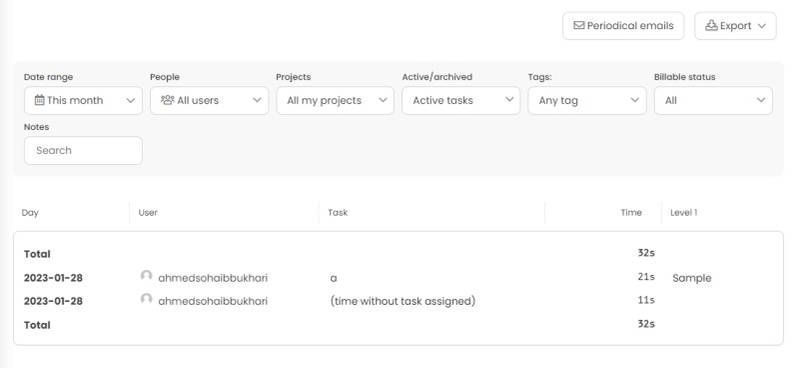Click username in the unassigned time row
Viewport: 799px width, 368px height.
pyautogui.click(x=213, y=301)
